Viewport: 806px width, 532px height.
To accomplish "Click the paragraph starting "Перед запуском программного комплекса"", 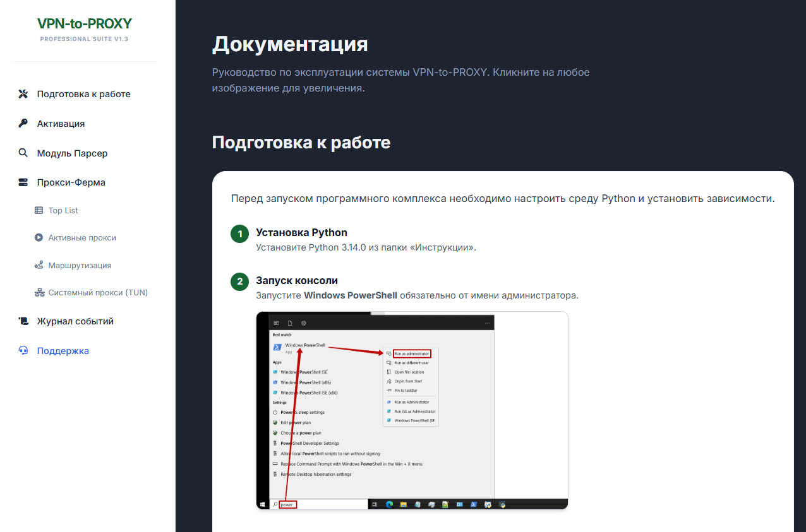I will (503, 199).
